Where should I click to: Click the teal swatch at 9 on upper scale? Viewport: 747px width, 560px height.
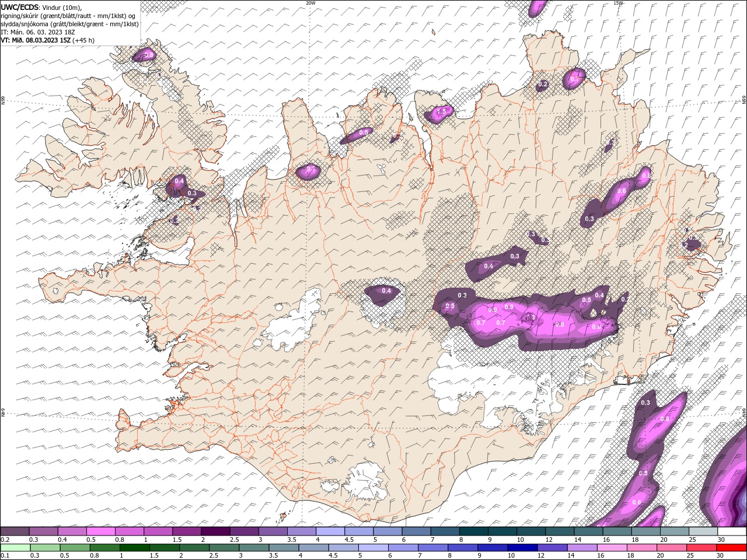[x=502, y=531]
